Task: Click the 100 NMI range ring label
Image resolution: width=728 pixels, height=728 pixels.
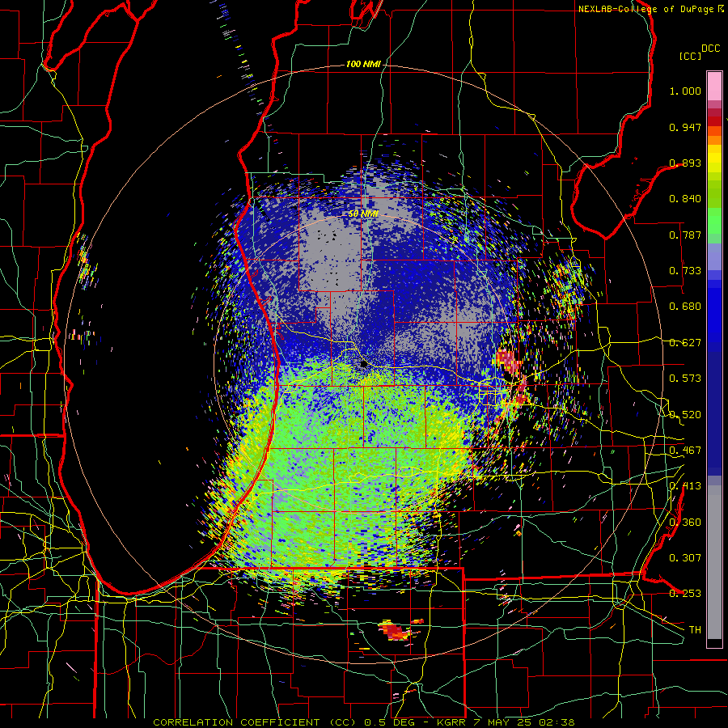Action: [x=363, y=64]
